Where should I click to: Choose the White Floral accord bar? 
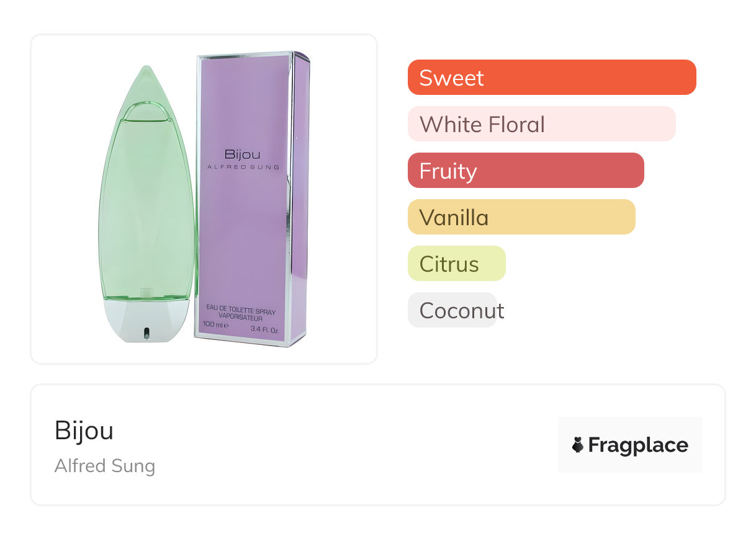[x=541, y=124]
